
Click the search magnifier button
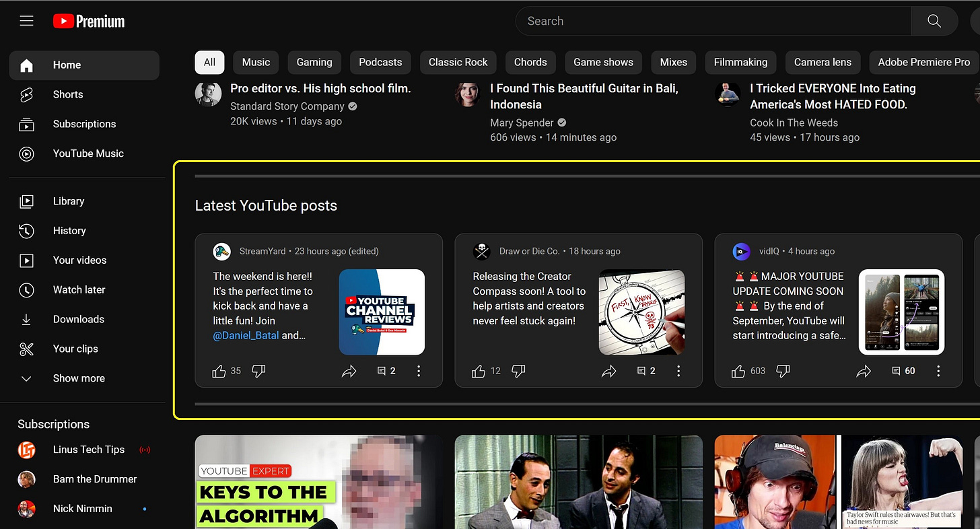[934, 21]
